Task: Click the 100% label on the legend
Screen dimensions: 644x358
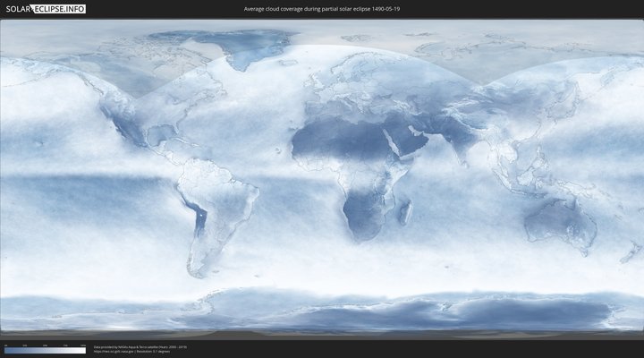Action: pos(83,345)
